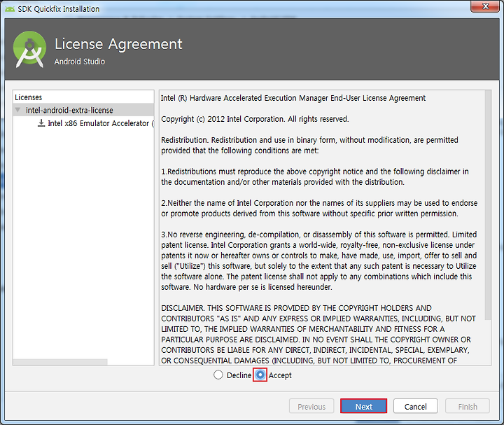The image size is (504, 425).
Task: Click the Copyright (c) 2012 Intel Corporation line
Action: click(255, 119)
